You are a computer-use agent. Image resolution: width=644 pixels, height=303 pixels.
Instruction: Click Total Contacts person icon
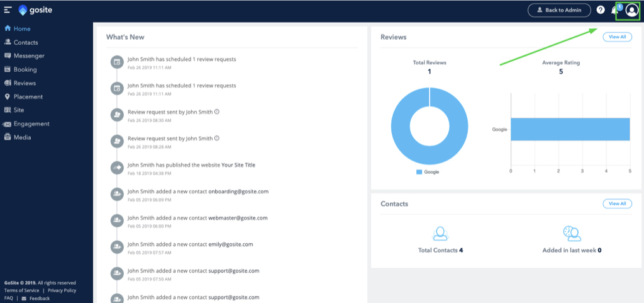click(x=440, y=234)
